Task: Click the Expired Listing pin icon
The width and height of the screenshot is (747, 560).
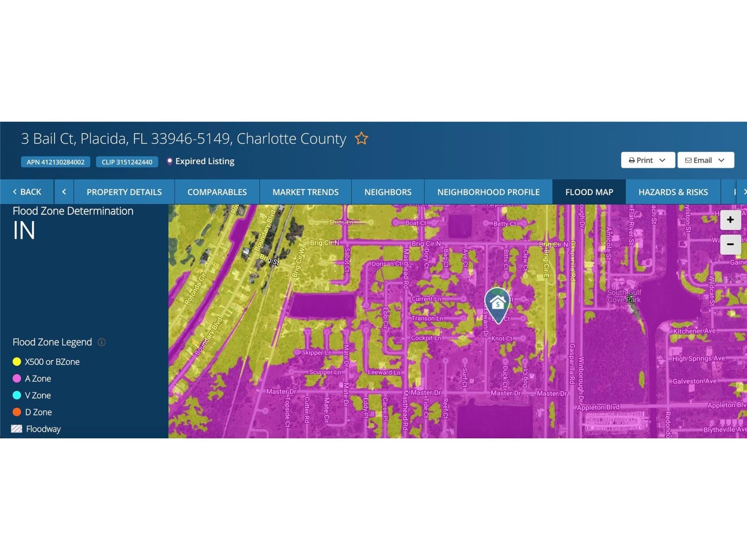Action: click(x=169, y=162)
